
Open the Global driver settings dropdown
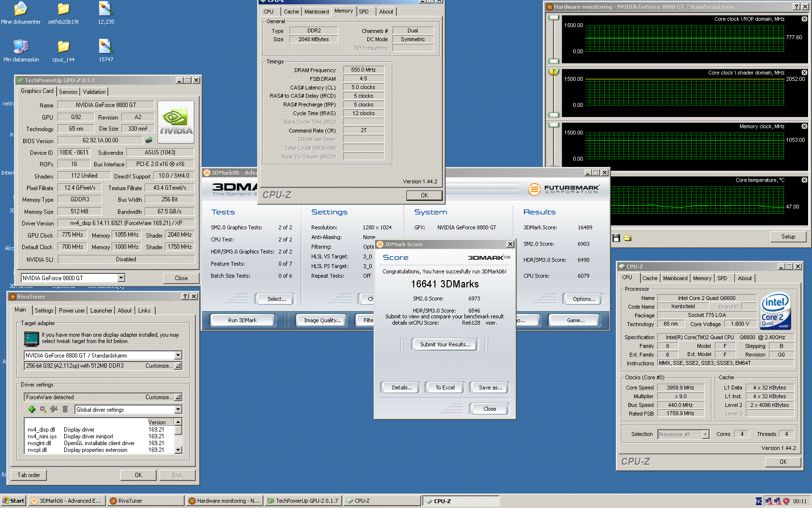coord(178,410)
